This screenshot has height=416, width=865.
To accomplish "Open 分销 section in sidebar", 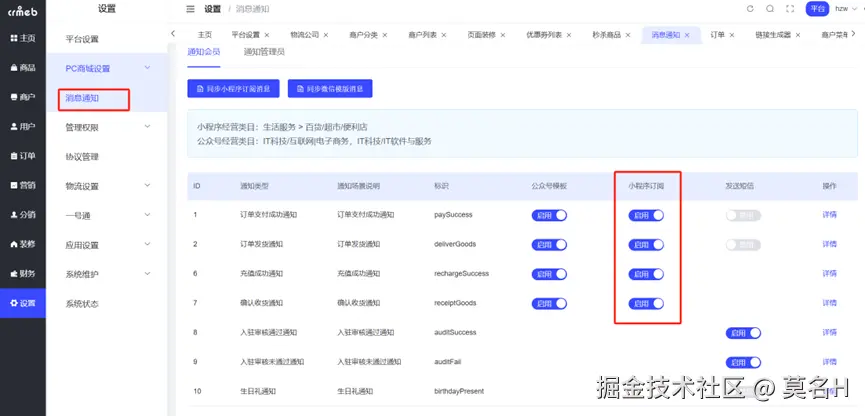I will coord(23,215).
